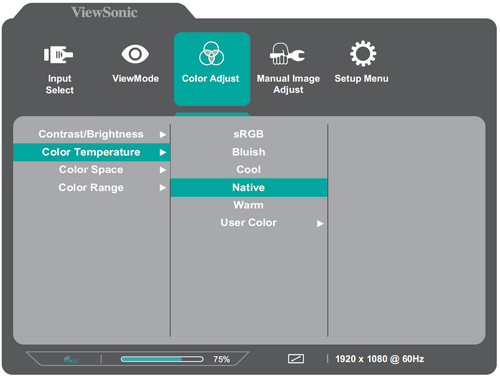Open Manual Image Adjust menu label
This screenshot has height=381, width=500.
pos(288,84)
